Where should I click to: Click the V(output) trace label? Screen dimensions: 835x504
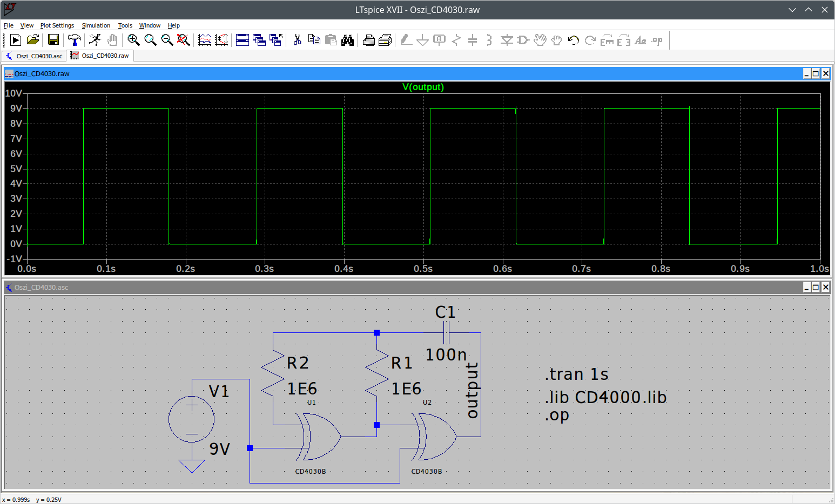(x=423, y=87)
